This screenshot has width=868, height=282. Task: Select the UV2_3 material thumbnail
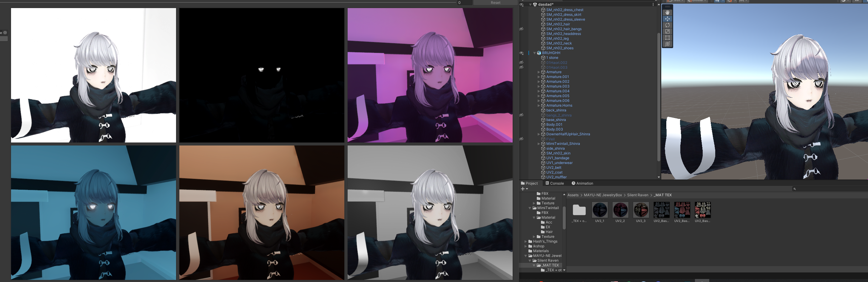pyautogui.click(x=641, y=210)
